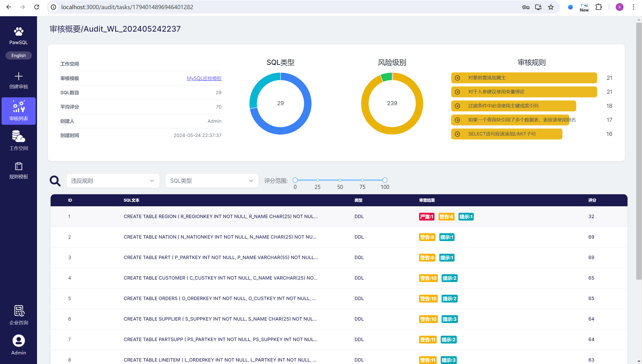This screenshot has width=642, height=364.
Task: Open the Chrome three-dot menu
Action: (634, 7)
